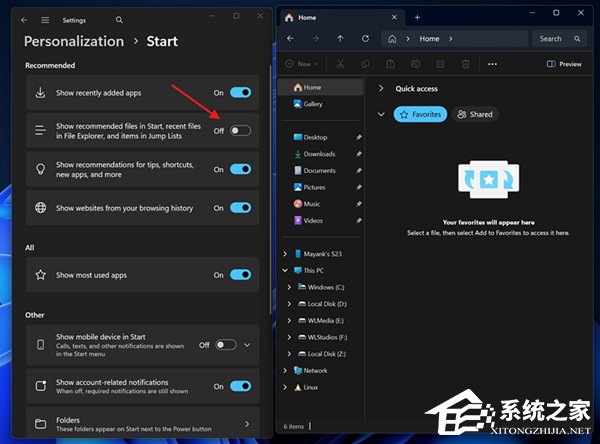Unpin Desktop via its pin icon
Screen dimensions: 600x444
(x=359, y=137)
